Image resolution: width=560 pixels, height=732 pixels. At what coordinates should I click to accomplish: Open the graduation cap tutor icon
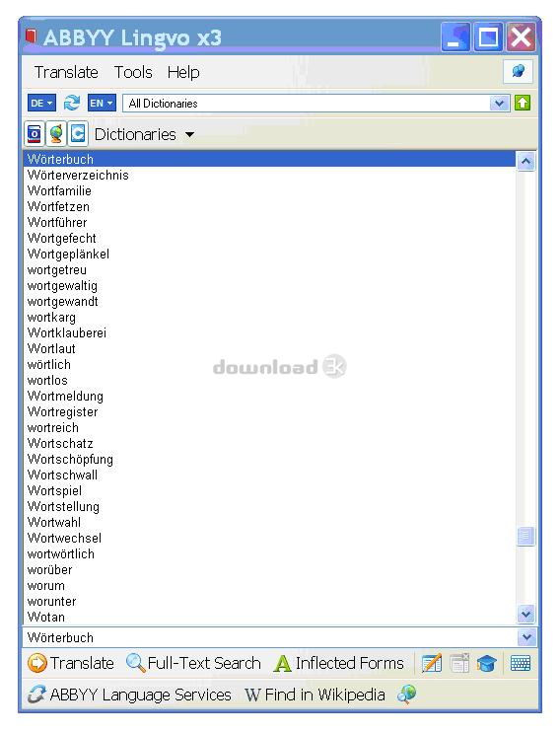click(x=486, y=663)
